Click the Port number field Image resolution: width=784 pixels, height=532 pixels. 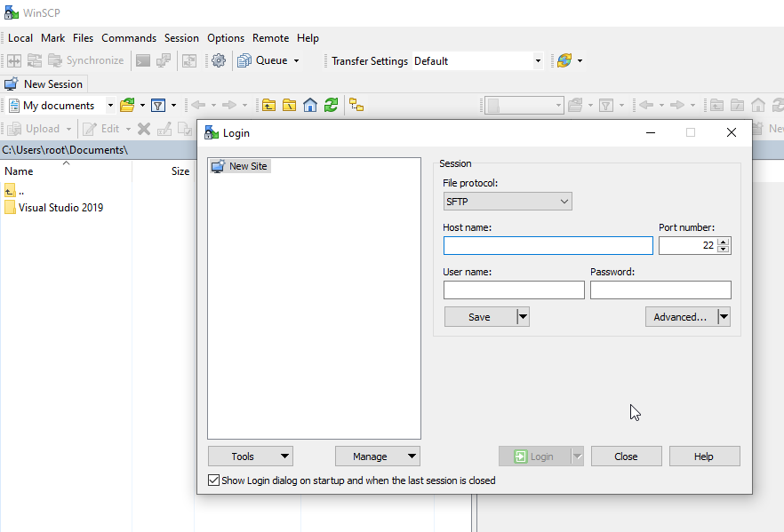pos(687,246)
